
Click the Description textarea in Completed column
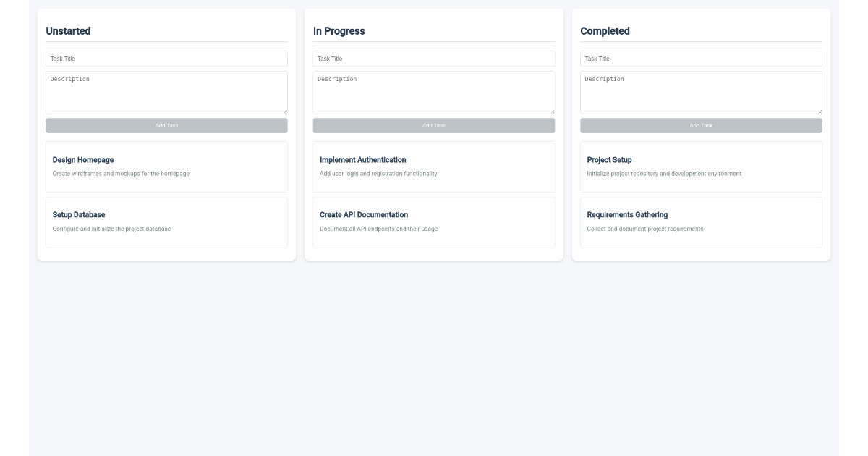pyautogui.click(x=701, y=92)
